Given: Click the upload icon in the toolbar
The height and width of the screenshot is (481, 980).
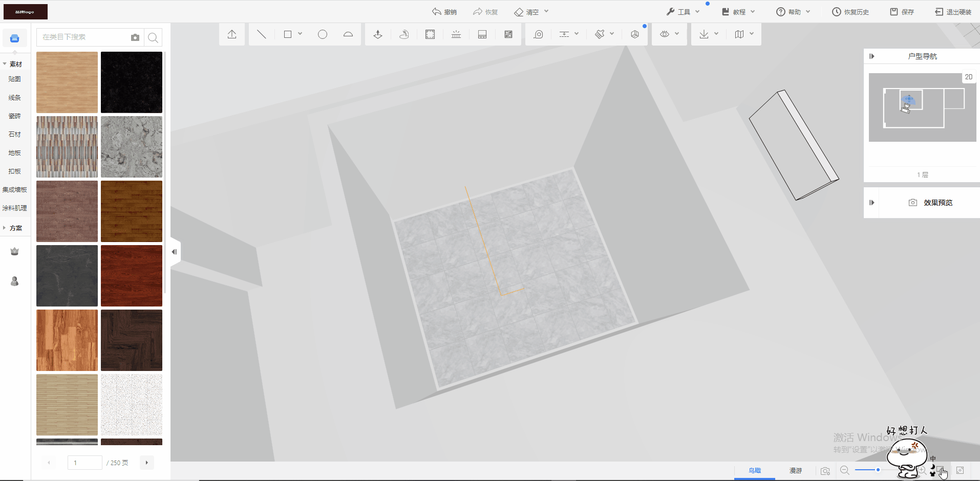Looking at the screenshot, I should click(x=232, y=34).
